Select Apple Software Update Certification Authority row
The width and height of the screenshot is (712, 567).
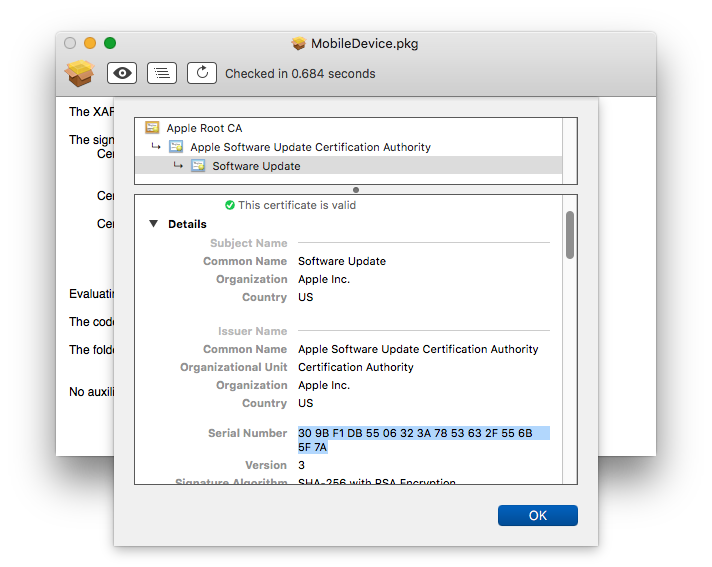pos(349,147)
